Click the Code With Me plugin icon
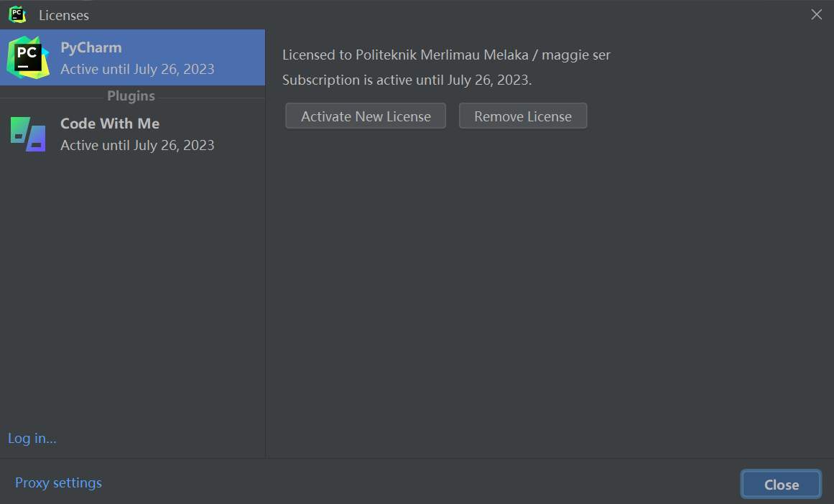 click(28, 134)
